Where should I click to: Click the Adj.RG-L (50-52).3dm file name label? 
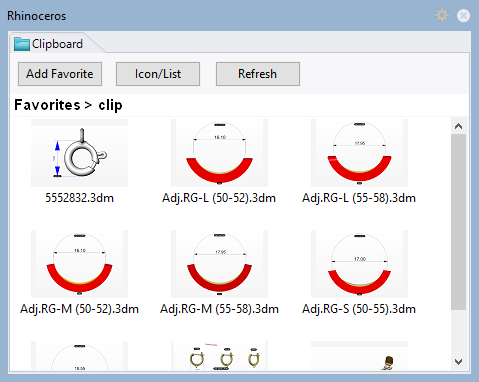tap(219, 198)
